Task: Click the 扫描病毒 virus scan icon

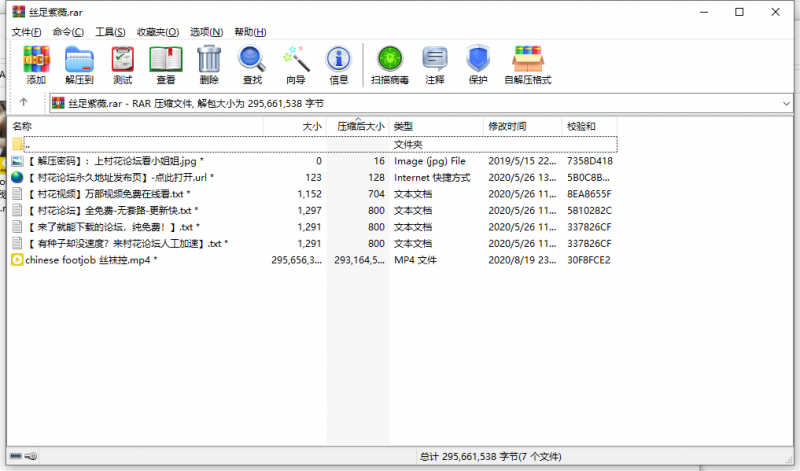Action: tap(389, 64)
